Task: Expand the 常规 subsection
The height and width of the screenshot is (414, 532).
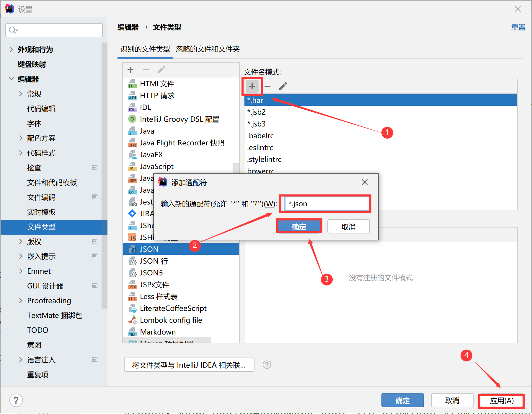Action: point(21,94)
